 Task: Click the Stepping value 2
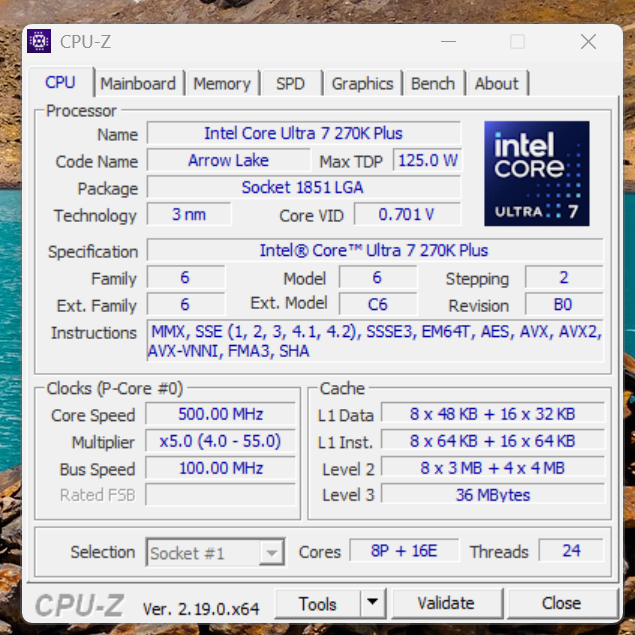563,277
